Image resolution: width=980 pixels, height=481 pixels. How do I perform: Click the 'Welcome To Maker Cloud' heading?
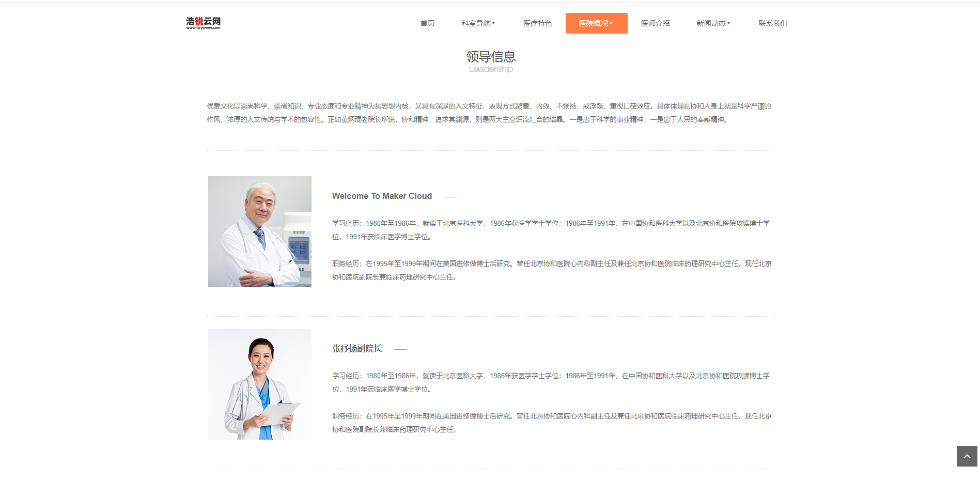[x=382, y=196]
